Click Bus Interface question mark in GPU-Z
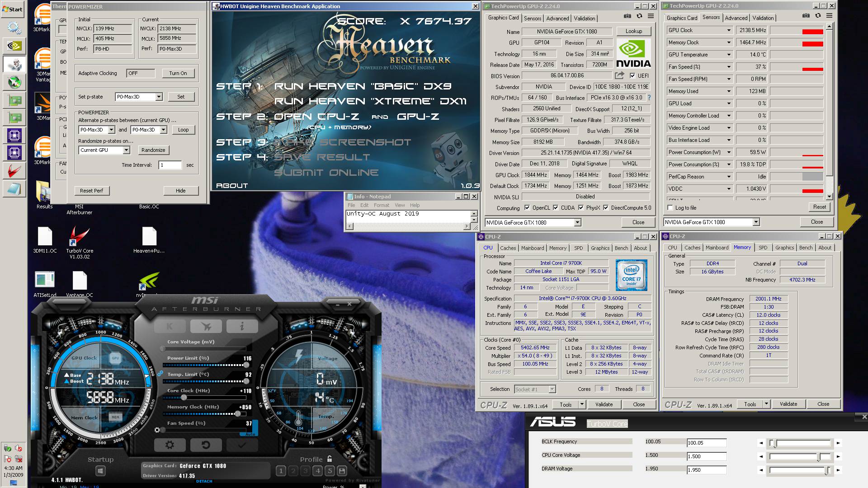This screenshot has width=868, height=488. coord(649,98)
